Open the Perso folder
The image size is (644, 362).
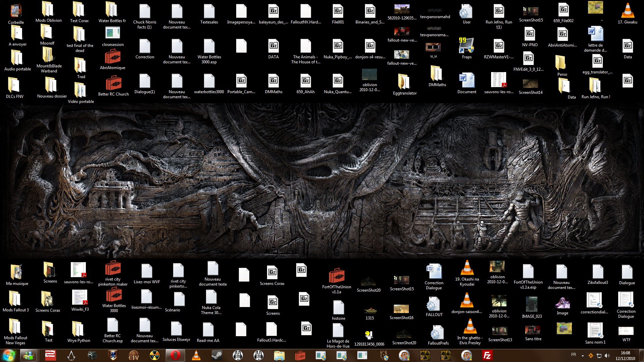[562, 66]
